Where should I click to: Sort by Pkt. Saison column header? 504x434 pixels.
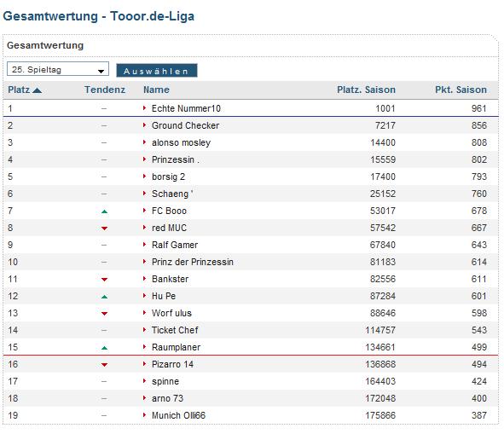[x=461, y=90]
